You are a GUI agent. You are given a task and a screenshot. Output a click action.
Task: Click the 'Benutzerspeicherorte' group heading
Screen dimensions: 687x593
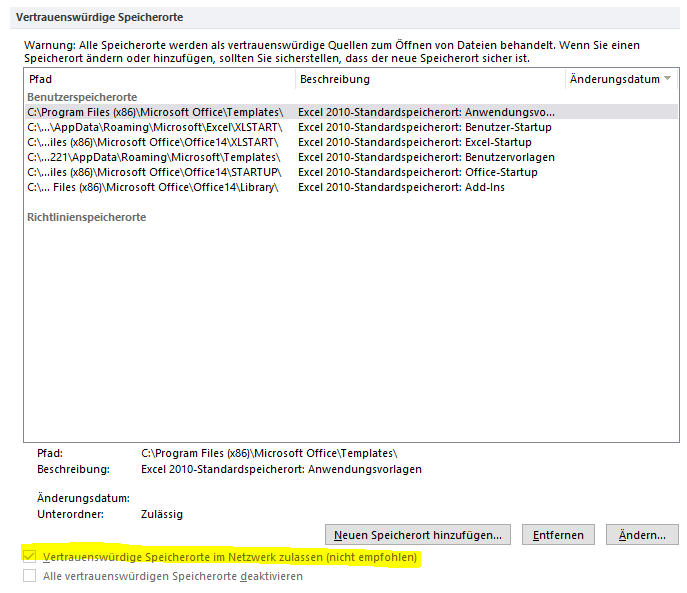pyautogui.click(x=82, y=97)
